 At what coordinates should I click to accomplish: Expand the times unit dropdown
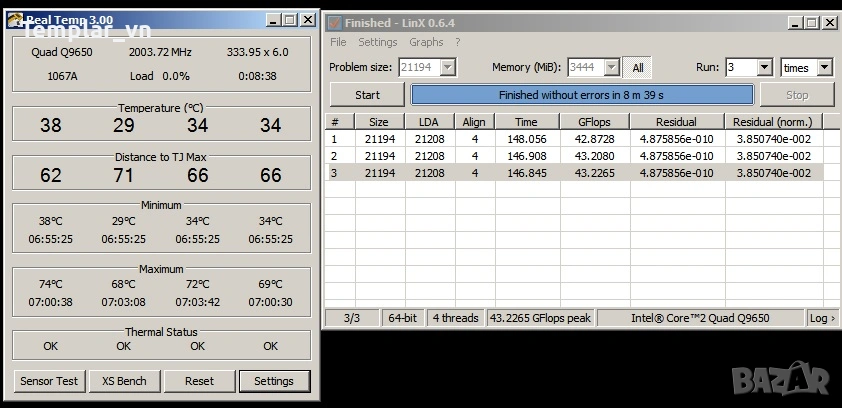[x=824, y=68]
